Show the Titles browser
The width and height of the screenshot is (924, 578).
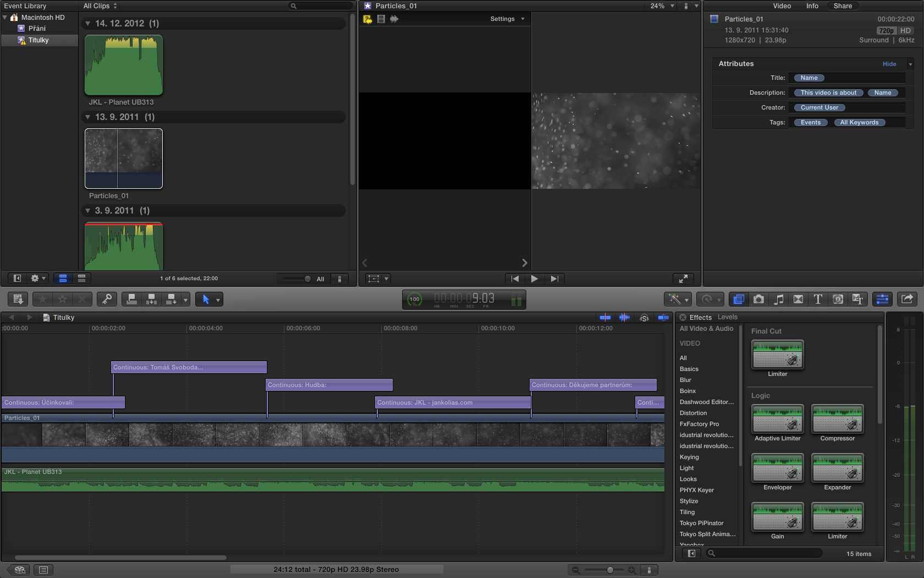click(x=818, y=299)
